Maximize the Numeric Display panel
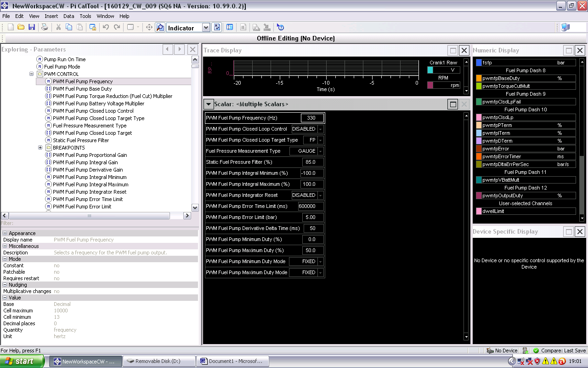The height and width of the screenshot is (368, 588). click(x=569, y=50)
